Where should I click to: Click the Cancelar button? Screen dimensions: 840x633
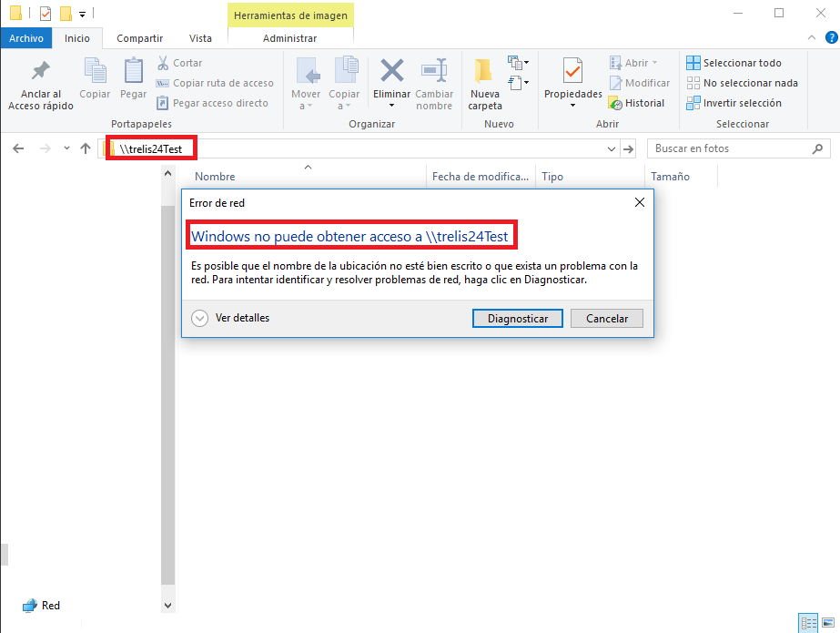pos(607,319)
